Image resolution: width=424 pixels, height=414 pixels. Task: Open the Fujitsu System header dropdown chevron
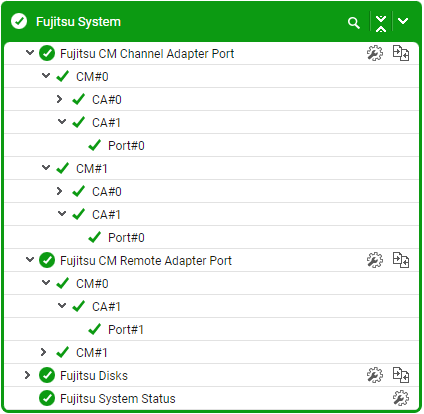(x=403, y=21)
